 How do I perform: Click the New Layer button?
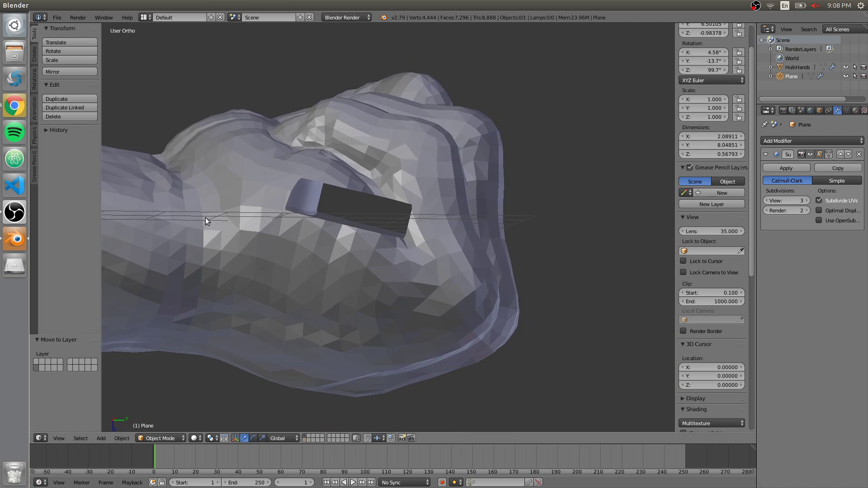711,204
